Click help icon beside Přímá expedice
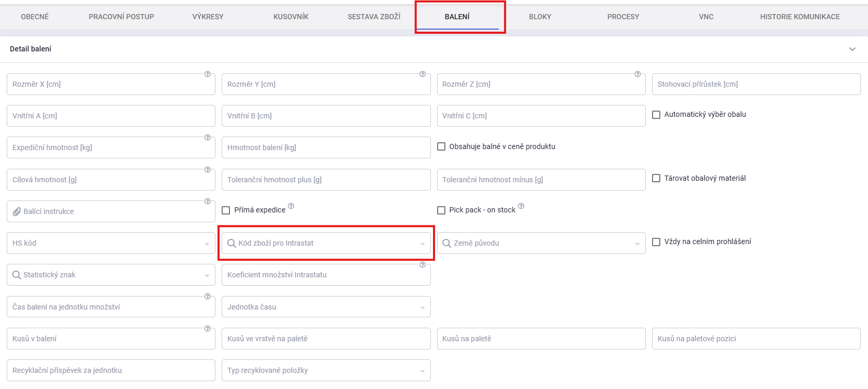This screenshot has height=389, width=868. (x=291, y=206)
